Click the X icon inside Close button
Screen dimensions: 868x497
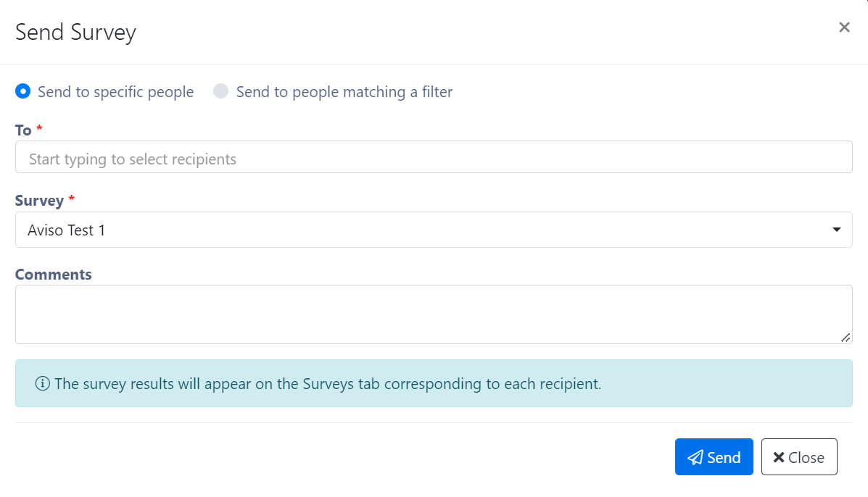[778, 457]
